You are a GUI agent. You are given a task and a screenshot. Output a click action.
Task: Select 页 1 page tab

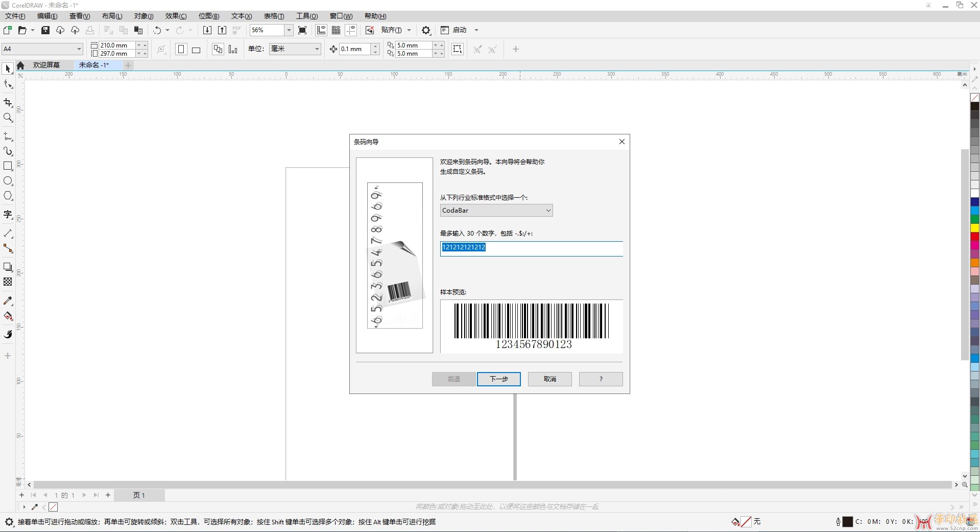pyautogui.click(x=139, y=495)
